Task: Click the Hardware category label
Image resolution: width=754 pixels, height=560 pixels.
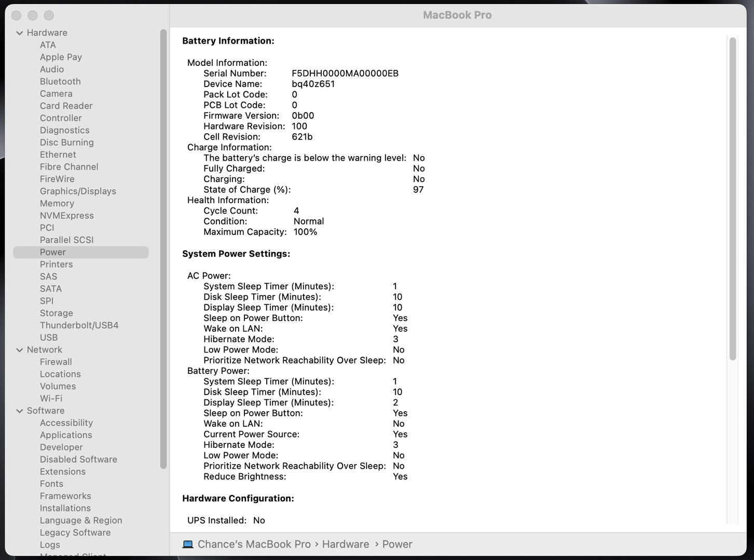Action: click(47, 33)
